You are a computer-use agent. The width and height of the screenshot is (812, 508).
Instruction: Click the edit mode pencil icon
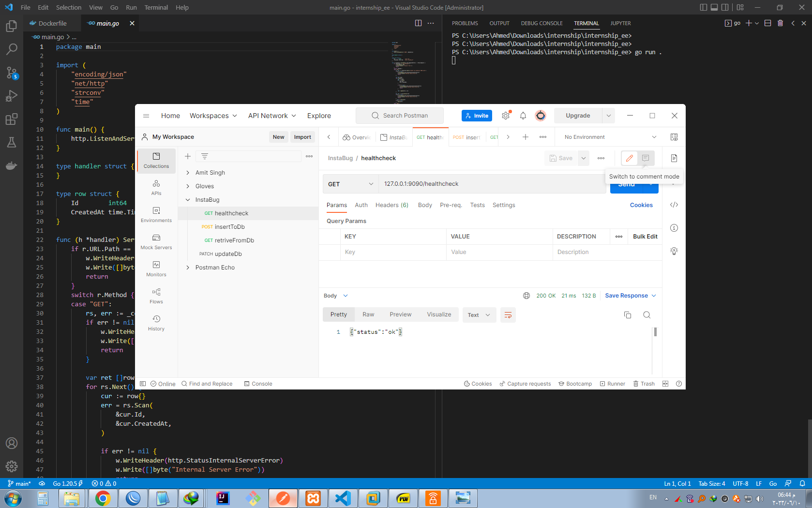630,158
